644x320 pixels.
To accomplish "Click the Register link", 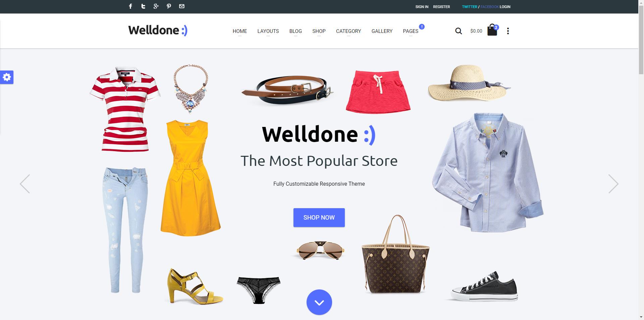I will (441, 7).
